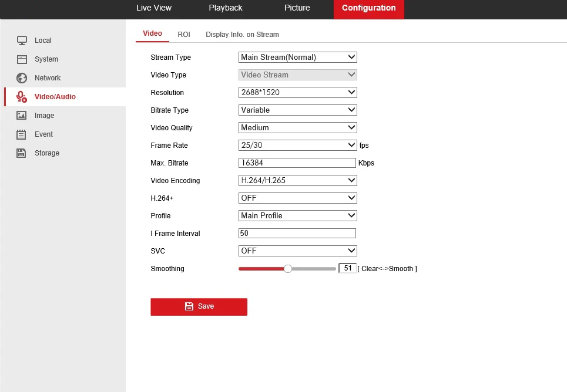Open Display Info. on Stream tab

[x=242, y=35]
